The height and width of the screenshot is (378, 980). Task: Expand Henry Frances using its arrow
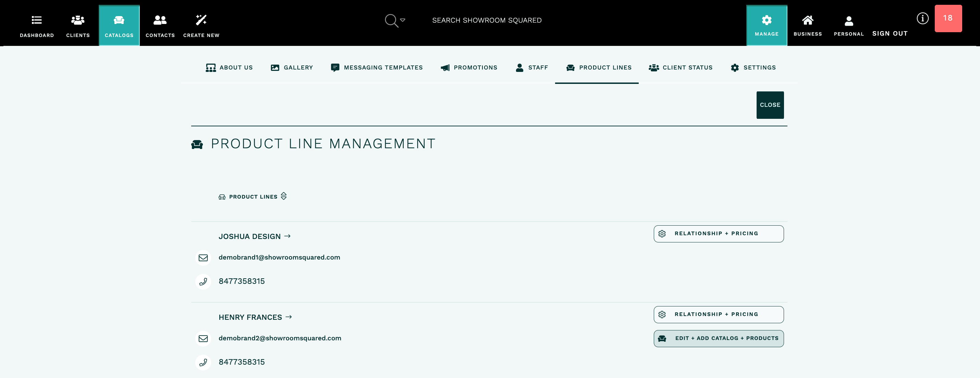tap(289, 316)
